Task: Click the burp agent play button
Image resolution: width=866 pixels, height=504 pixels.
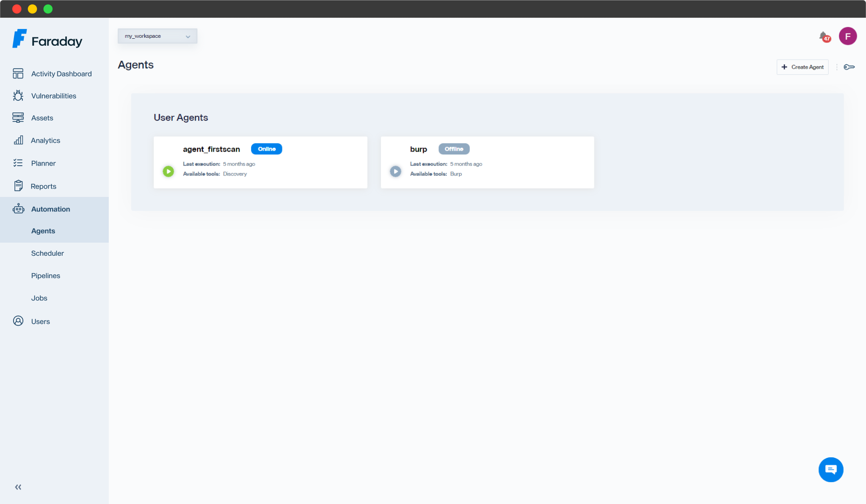Action: [x=395, y=171]
